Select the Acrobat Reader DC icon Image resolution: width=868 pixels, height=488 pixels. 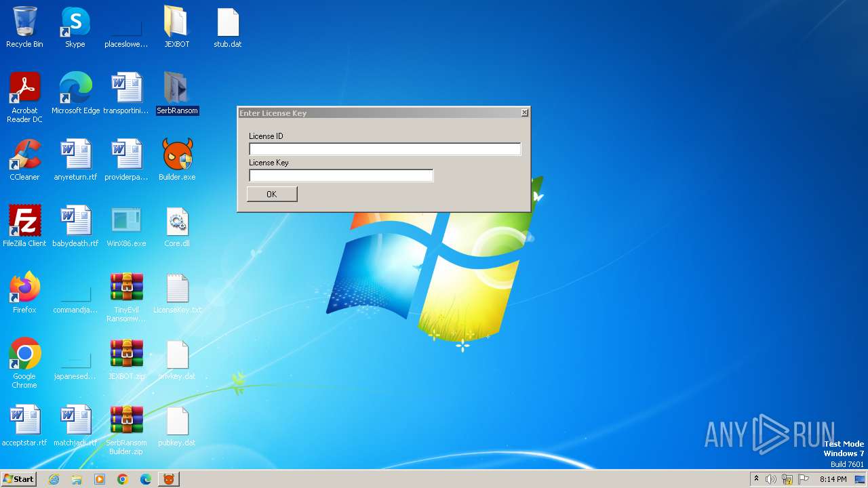click(24, 98)
